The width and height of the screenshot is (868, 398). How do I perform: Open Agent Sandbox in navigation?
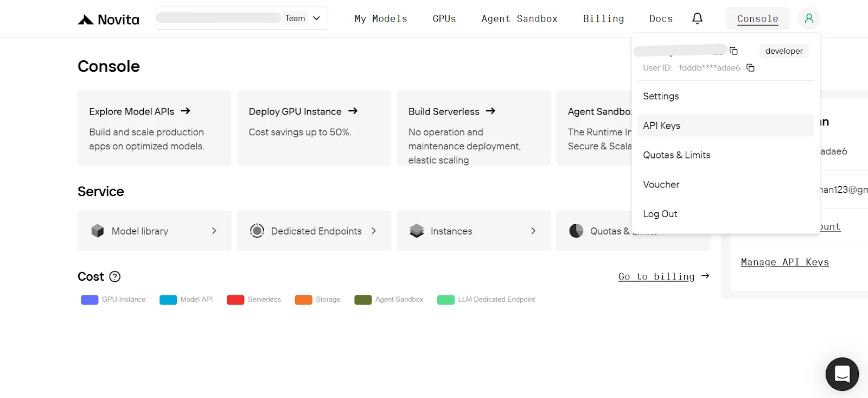[519, 18]
